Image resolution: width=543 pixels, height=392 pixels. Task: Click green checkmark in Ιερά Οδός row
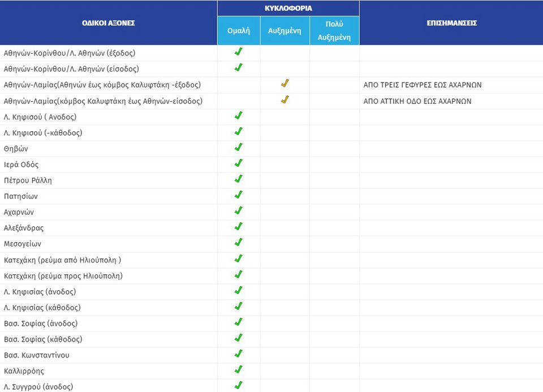click(x=239, y=163)
